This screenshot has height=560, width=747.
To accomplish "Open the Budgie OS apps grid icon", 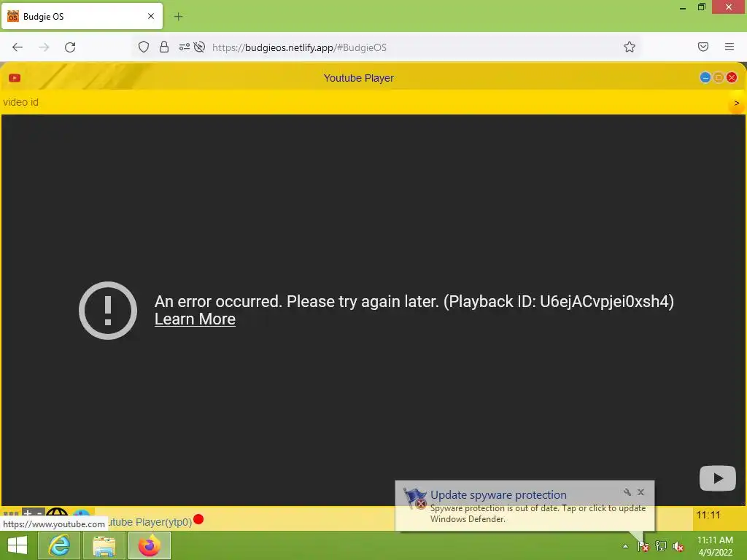I will pos(10,513).
